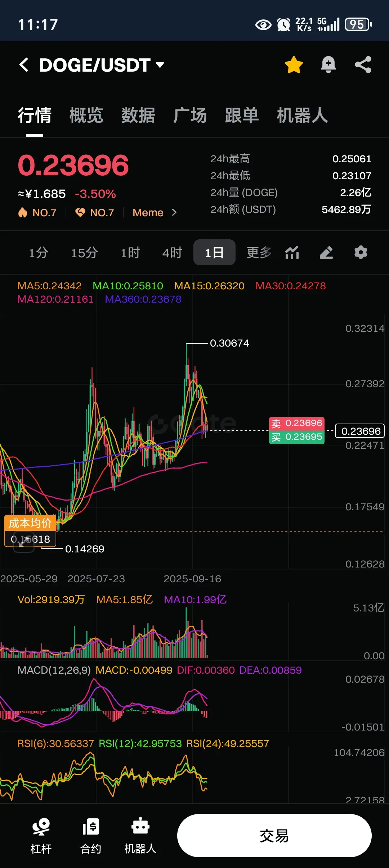Tap the back arrow icon

coord(24,65)
